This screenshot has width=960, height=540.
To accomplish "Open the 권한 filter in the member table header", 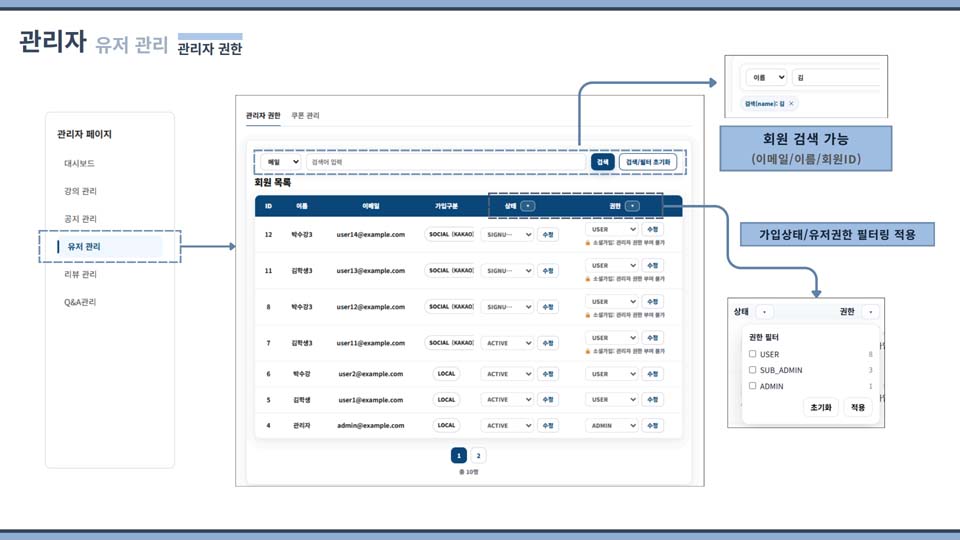I will coord(631,206).
